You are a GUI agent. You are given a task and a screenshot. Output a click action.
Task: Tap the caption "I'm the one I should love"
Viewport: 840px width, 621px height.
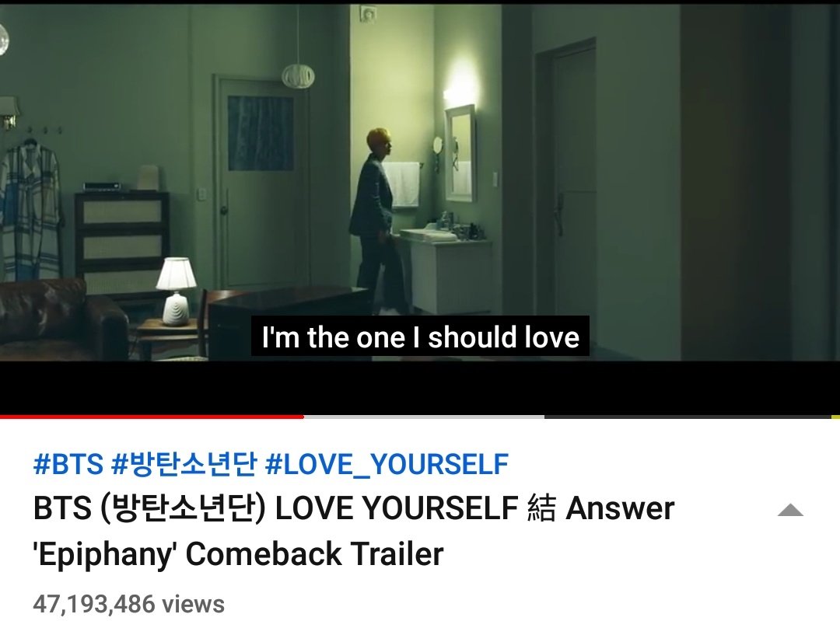(x=421, y=337)
